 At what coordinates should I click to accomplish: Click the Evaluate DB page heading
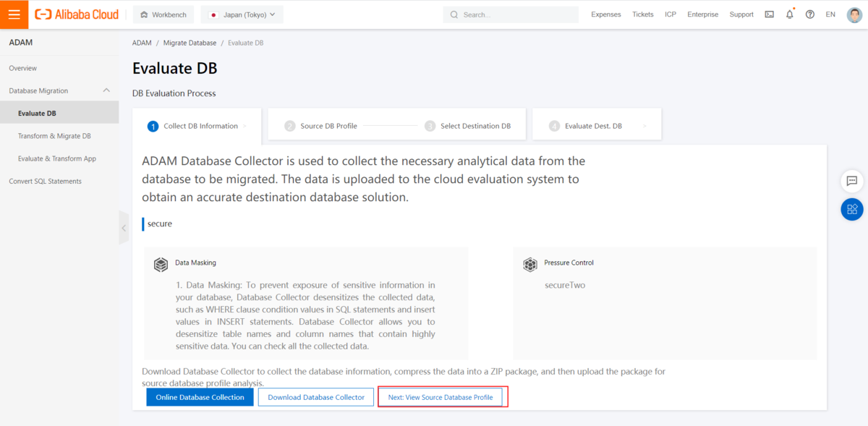click(x=175, y=69)
